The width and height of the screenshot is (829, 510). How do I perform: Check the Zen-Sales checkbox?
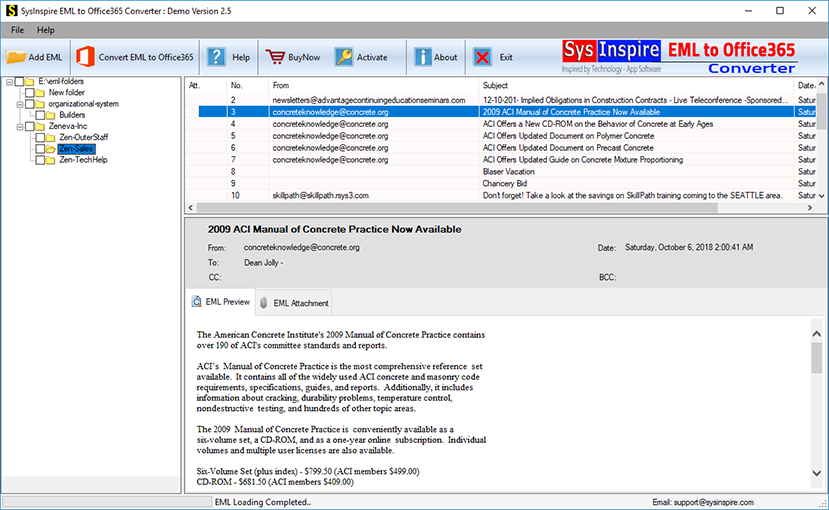[40, 149]
